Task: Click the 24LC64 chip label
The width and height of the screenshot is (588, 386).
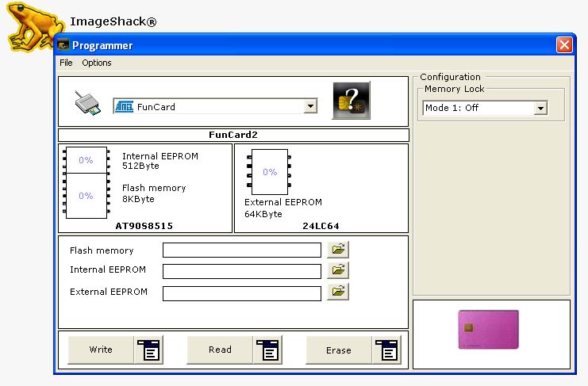Action: [321, 226]
